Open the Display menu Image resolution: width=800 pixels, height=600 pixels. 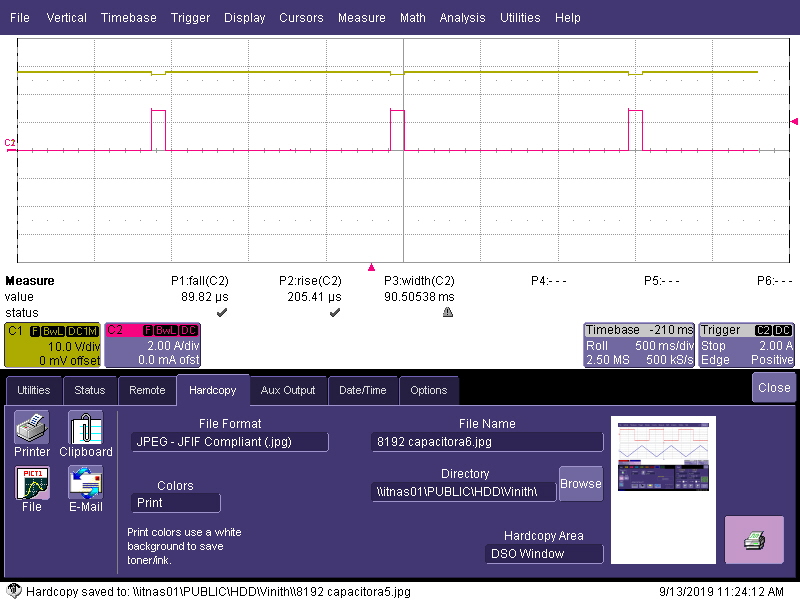point(244,18)
